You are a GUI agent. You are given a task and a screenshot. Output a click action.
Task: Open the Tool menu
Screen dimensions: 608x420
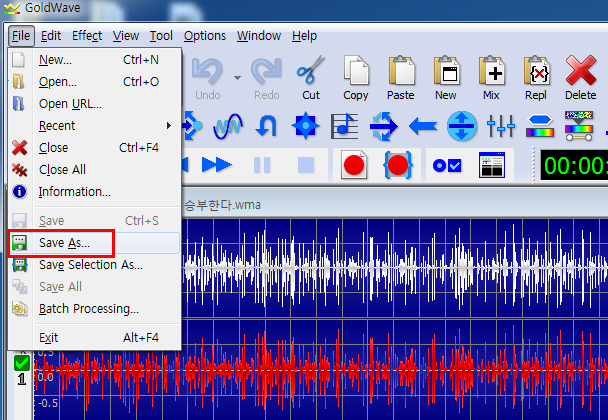[x=161, y=36]
